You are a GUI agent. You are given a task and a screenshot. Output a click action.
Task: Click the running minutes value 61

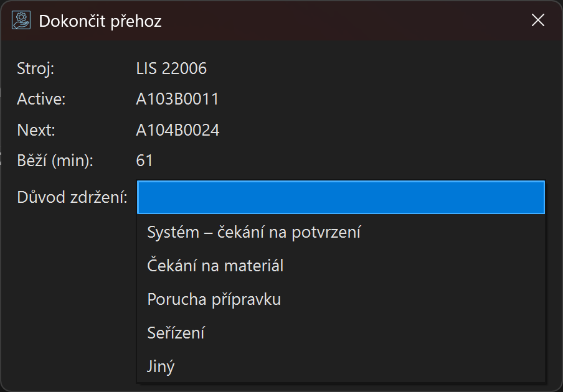coord(144,161)
